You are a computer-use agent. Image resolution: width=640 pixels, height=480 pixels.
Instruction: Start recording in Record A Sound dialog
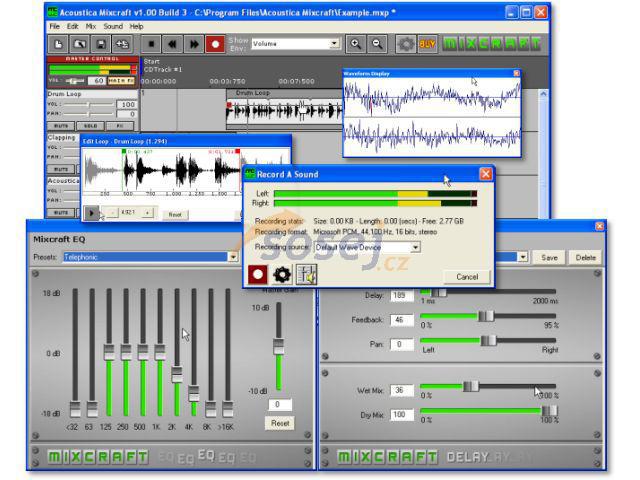click(x=256, y=272)
